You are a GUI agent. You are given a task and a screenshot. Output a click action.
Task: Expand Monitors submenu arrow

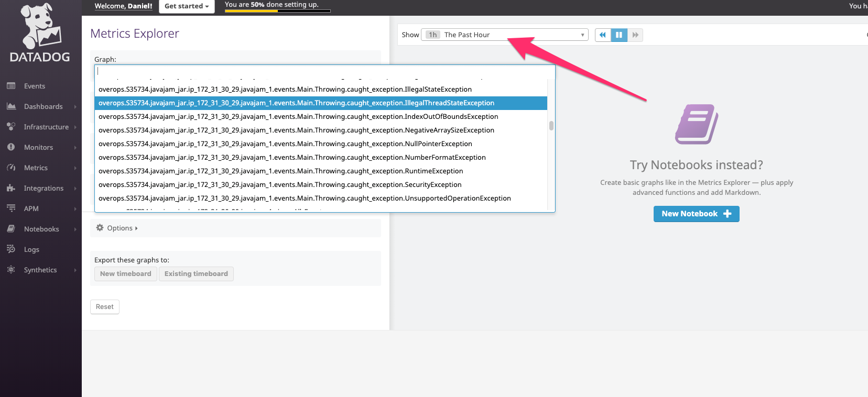tap(75, 148)
